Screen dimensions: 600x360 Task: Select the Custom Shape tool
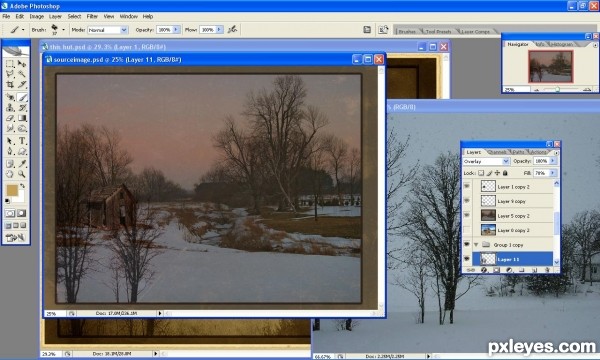point(22,152)
